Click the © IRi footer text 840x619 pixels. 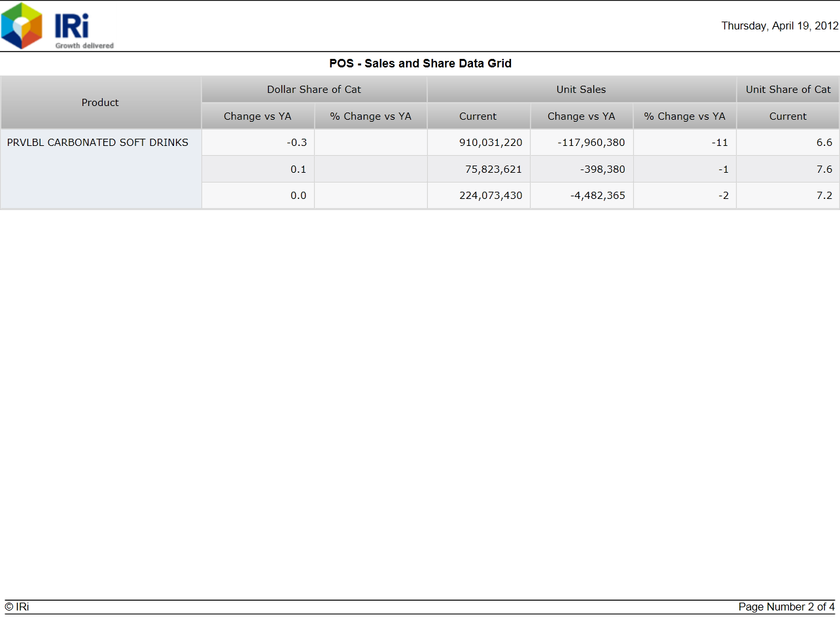click(17, 607)
